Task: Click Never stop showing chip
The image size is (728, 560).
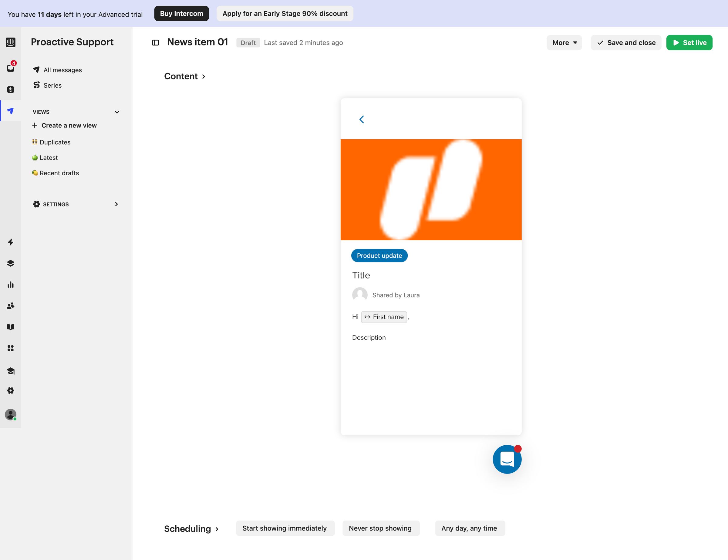Action: click(x=380, y=528)
